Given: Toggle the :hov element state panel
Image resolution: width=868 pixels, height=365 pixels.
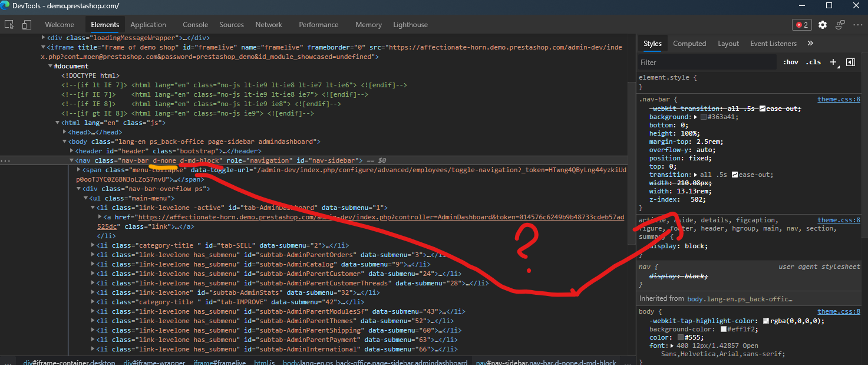Looking at the screenshot, I should [790, 61].
